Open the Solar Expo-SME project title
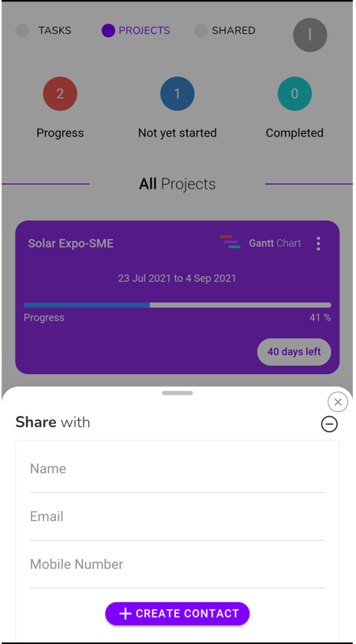Screen dimensions: 356x644 pos(70,244)
